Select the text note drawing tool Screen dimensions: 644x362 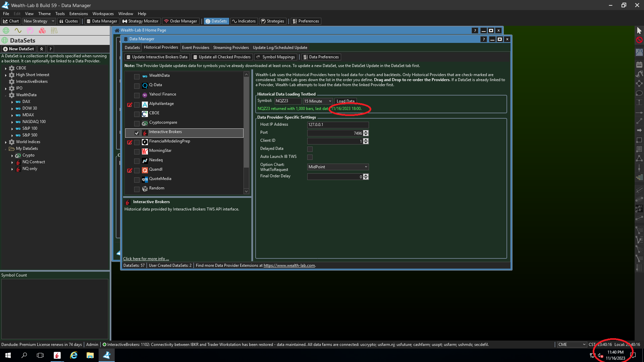coord(639,149)
